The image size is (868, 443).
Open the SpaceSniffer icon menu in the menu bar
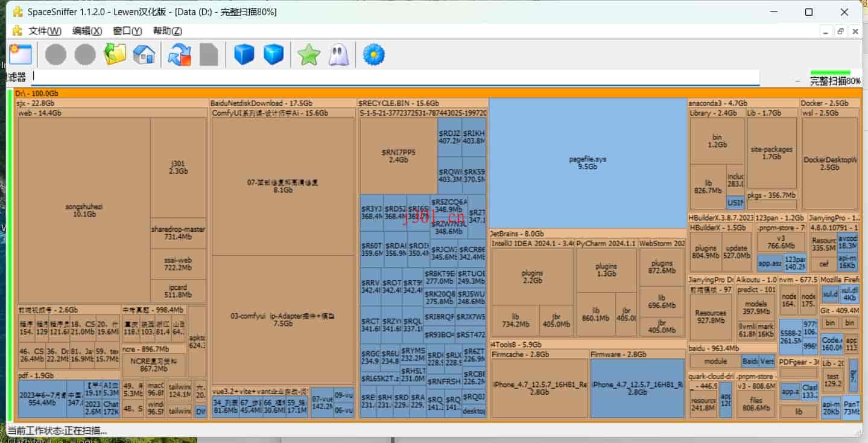click(x=17, y=31)
